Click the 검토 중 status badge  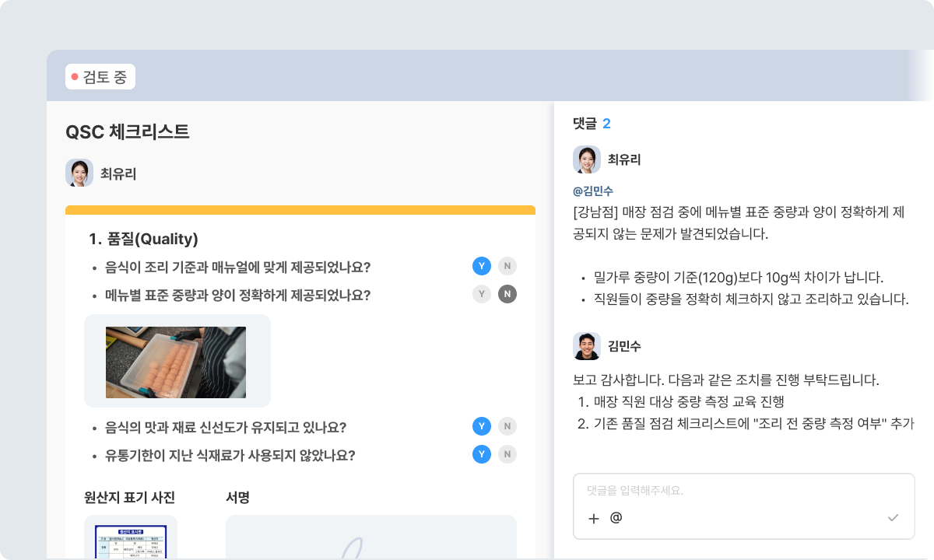[100, 77]
